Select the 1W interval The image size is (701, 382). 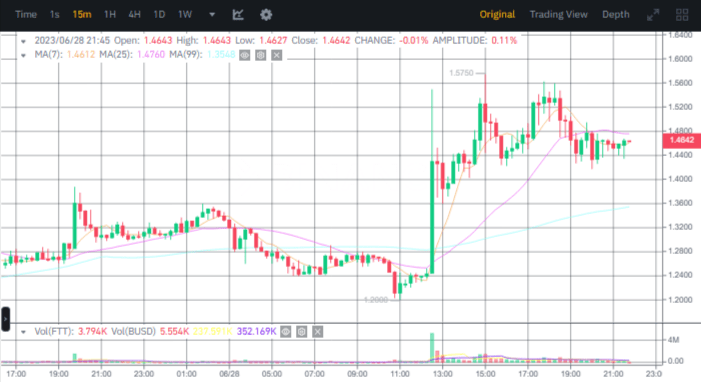point(185,15)
